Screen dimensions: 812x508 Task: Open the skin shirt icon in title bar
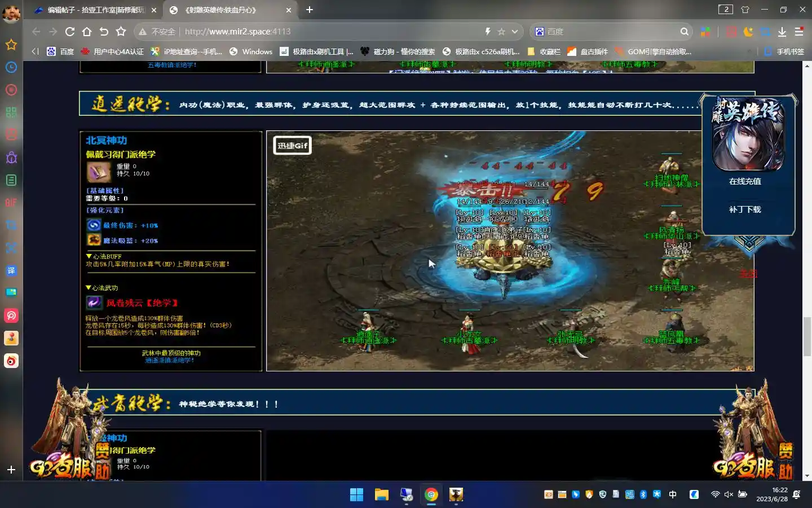745,10
